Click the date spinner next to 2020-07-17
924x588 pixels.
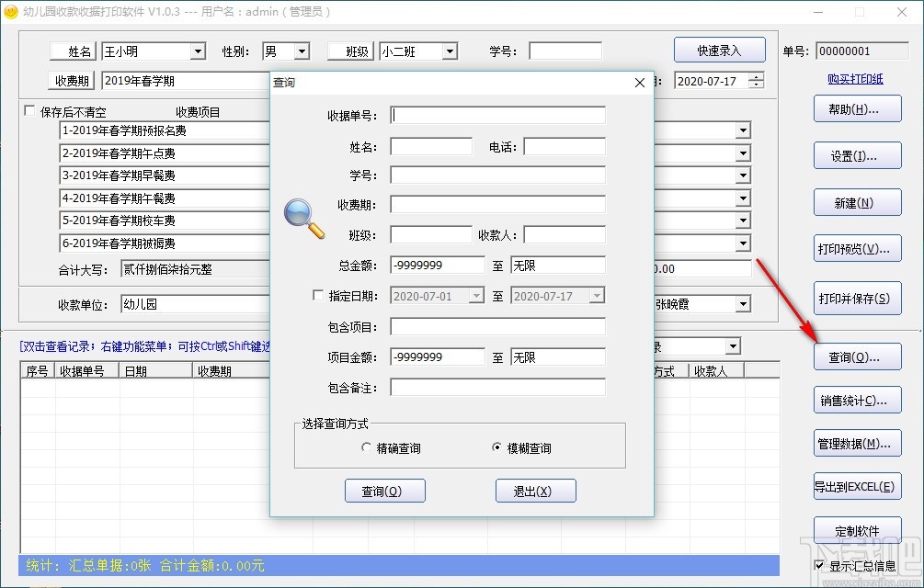pyautogui.click(x=756, y=81)
